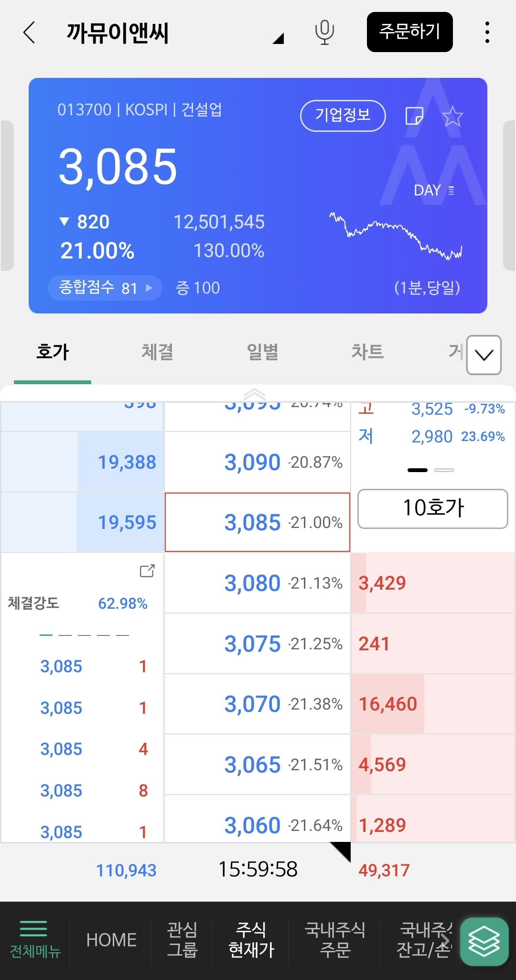Open 기업정보 company info
The image size is (516, 980).
click(343, 115)
